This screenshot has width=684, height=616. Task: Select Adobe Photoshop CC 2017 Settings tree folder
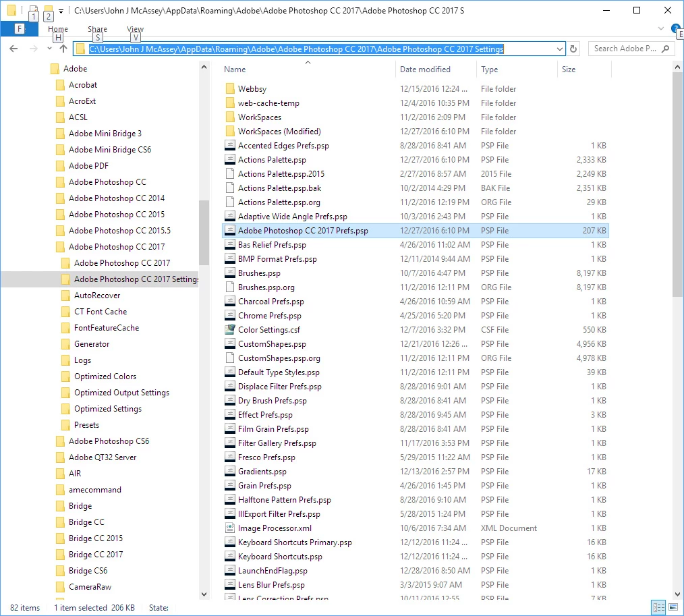click(x=136, y=279)
